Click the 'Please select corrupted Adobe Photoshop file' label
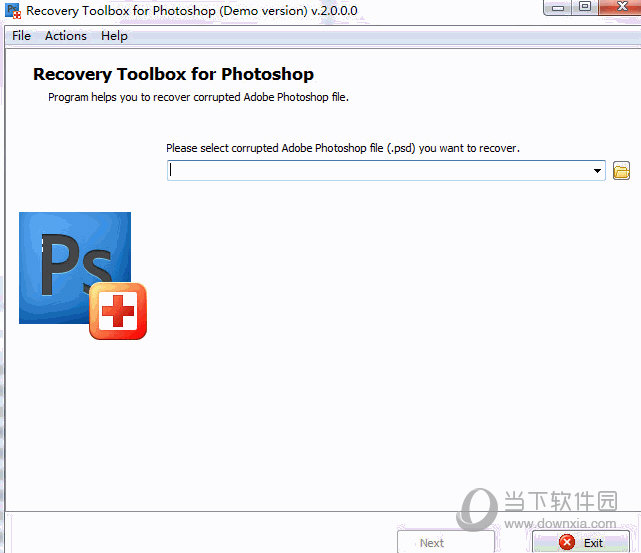The width and height of the screenshot is (641, 553). 343,148
